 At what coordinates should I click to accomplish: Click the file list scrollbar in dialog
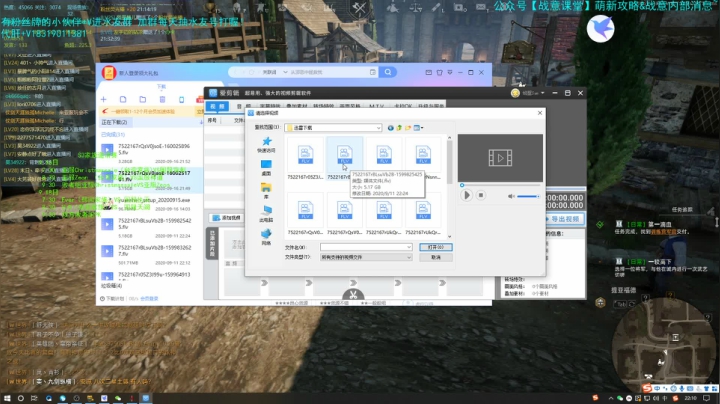(449, 162)
